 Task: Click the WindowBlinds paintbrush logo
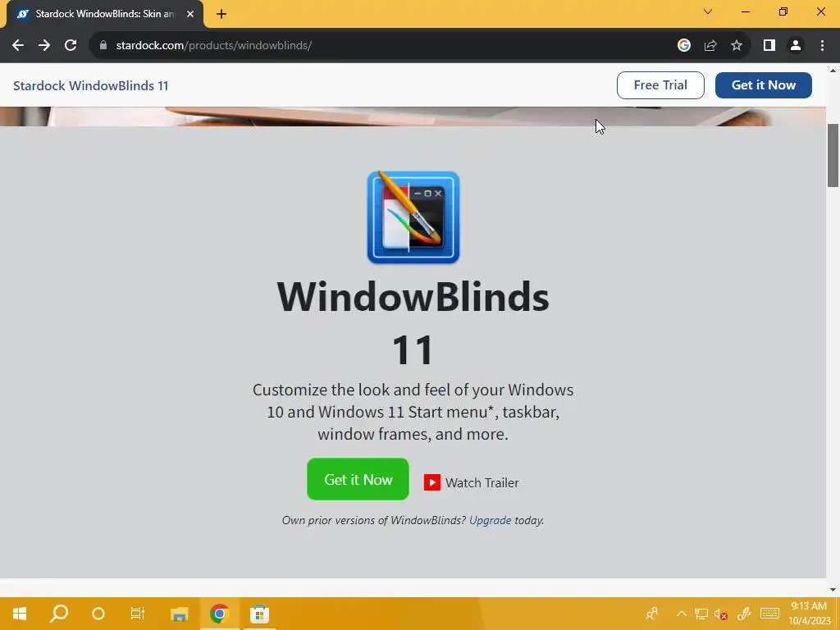click(x=413, y=217)
